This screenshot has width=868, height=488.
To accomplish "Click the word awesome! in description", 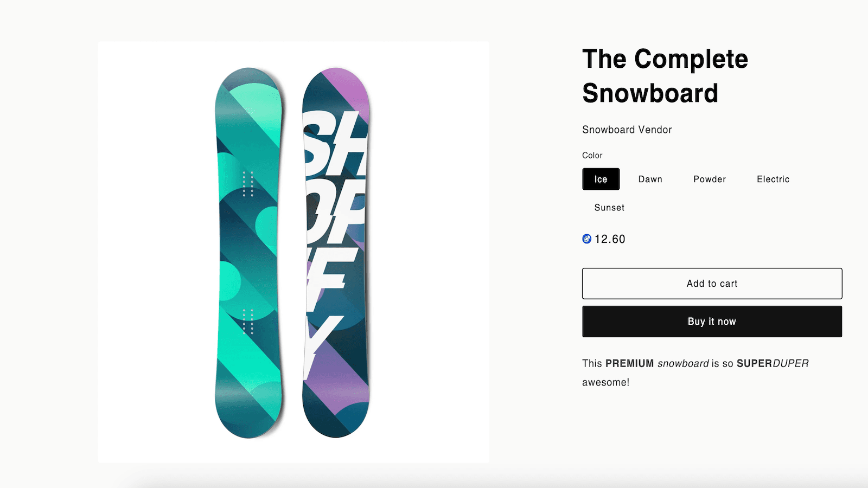I will click(x=605, y=382).
